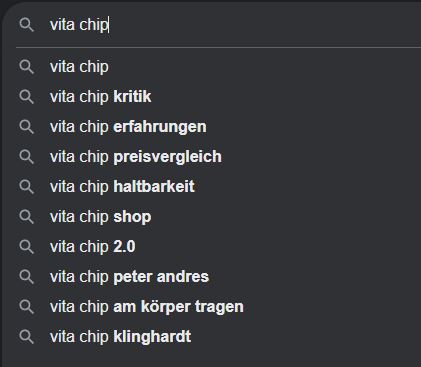Click the magnifier icon beside 'vita chip haltbarkeit'
421x367 pixels.
click(26, 187)
